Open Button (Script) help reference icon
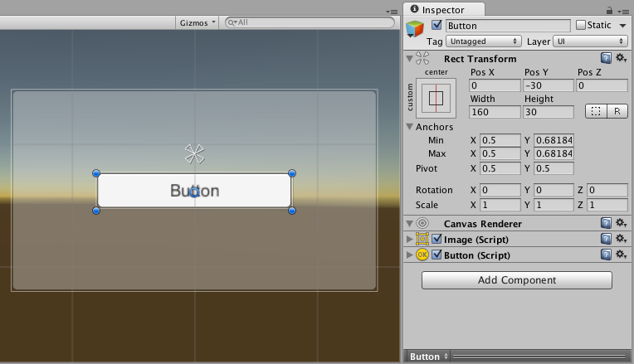This screenshot has height=364, width=634. coord(606,255)
